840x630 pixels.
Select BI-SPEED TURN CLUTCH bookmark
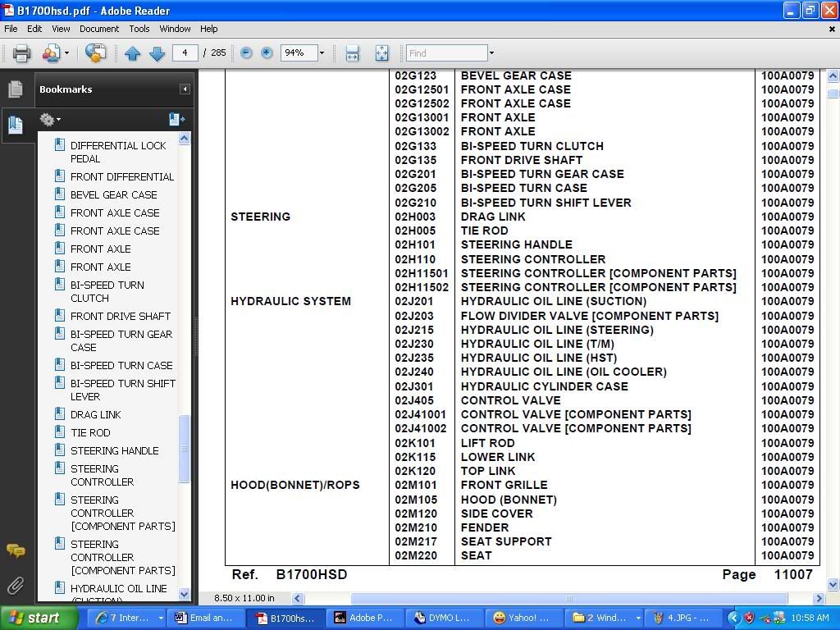pos(107,291)
